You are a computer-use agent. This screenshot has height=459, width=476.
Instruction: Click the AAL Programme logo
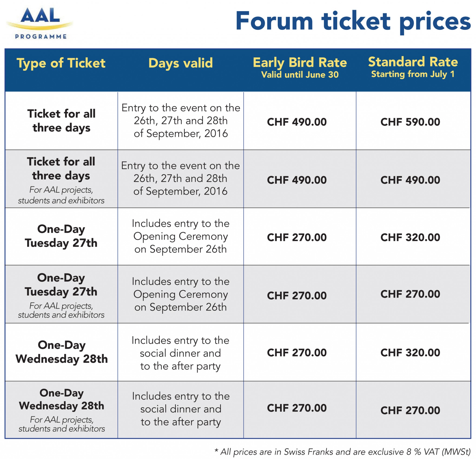pos(40,23)
